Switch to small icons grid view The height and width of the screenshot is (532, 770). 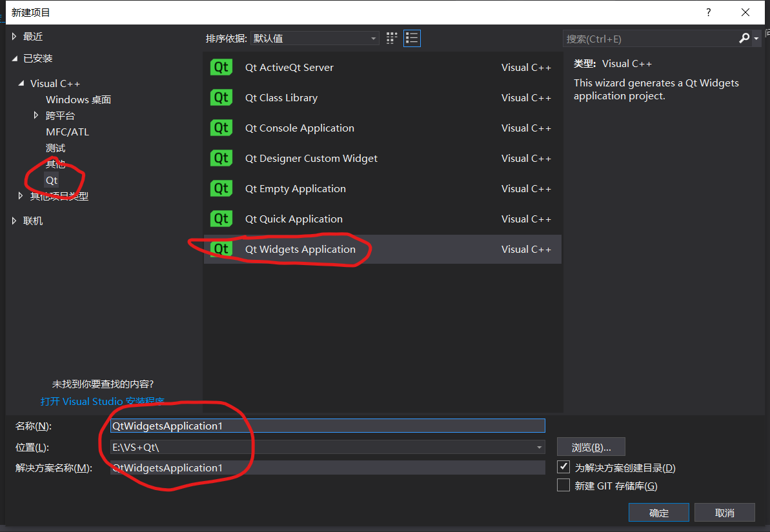[x=391, y=38]
